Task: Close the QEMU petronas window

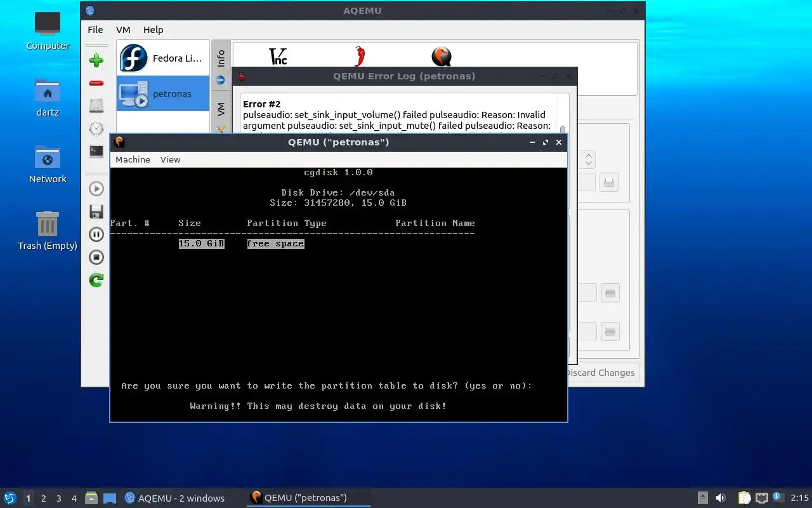Action: (x=559, y=142)
